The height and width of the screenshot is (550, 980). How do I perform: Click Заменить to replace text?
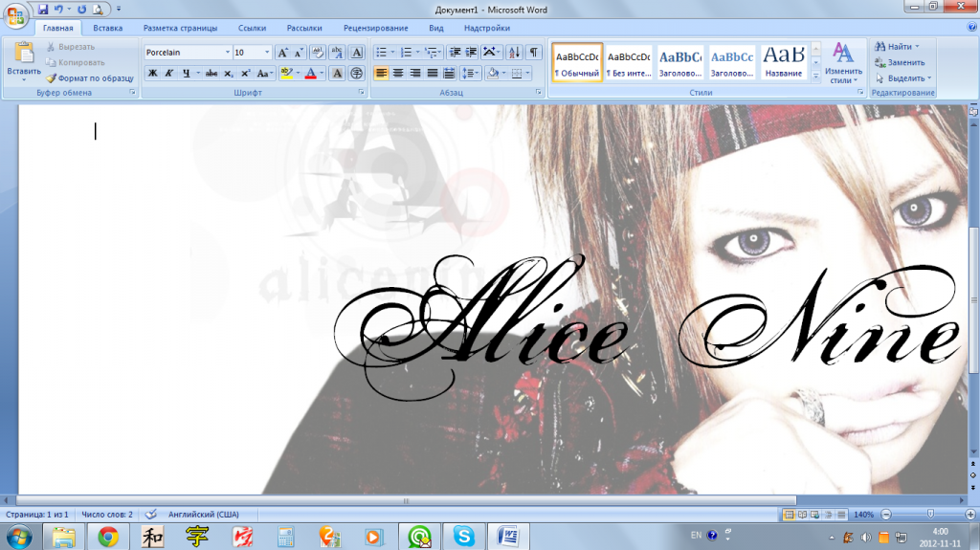900,62
